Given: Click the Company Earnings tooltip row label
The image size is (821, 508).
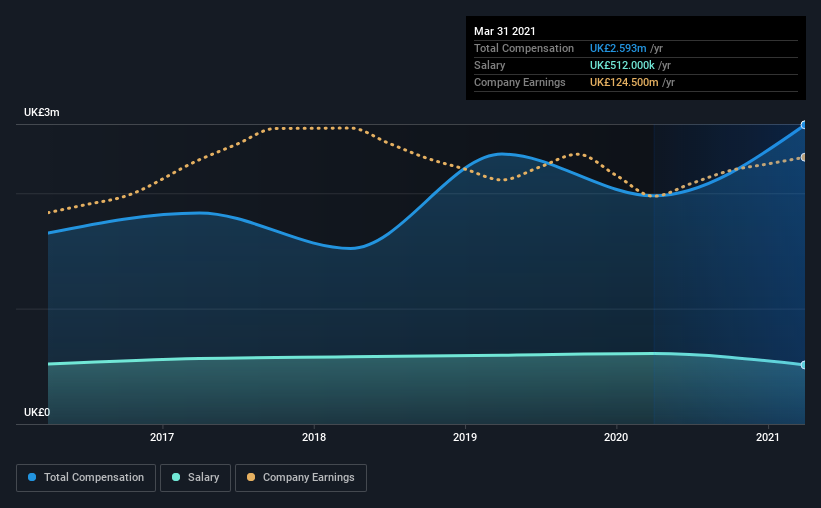Looking at the screenshot, I should tap(520, 82).
